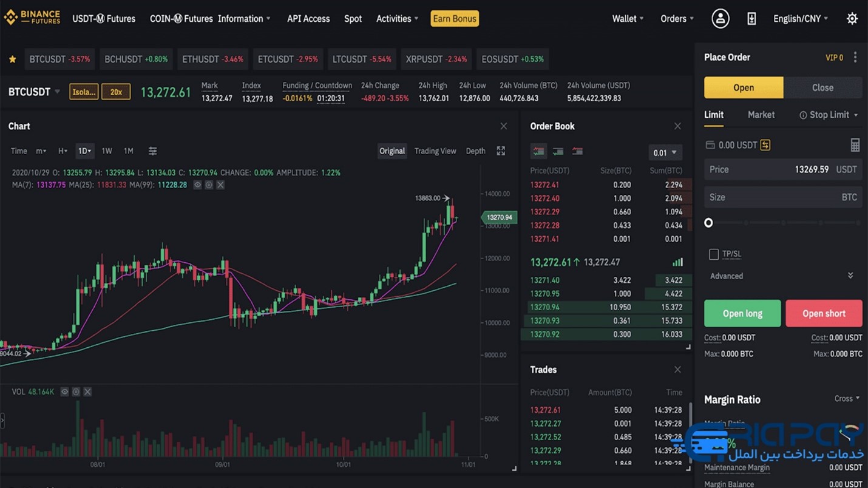Screen dimensions: 868x488
Task: Click bid price 13270.94 in order book
Action: 545,307
